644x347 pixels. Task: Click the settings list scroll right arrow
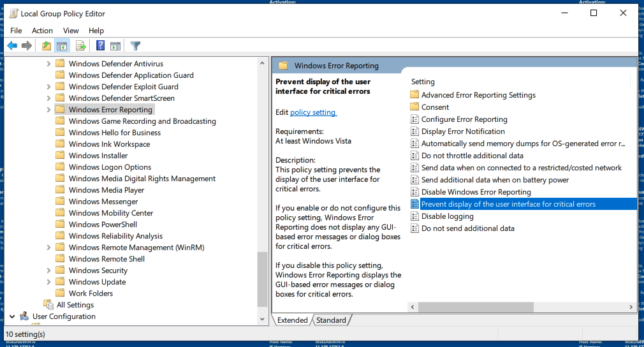[631, 307]
